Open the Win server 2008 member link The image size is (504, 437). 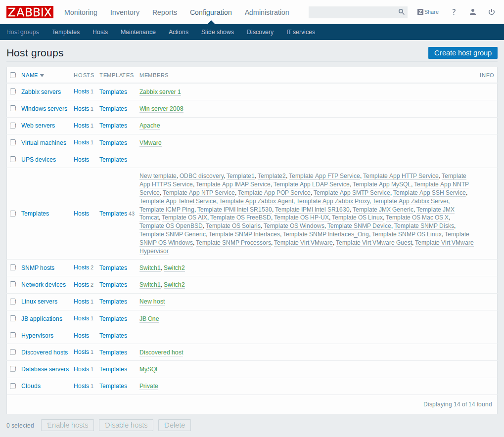pyautogui.click(x=161, y=109)
